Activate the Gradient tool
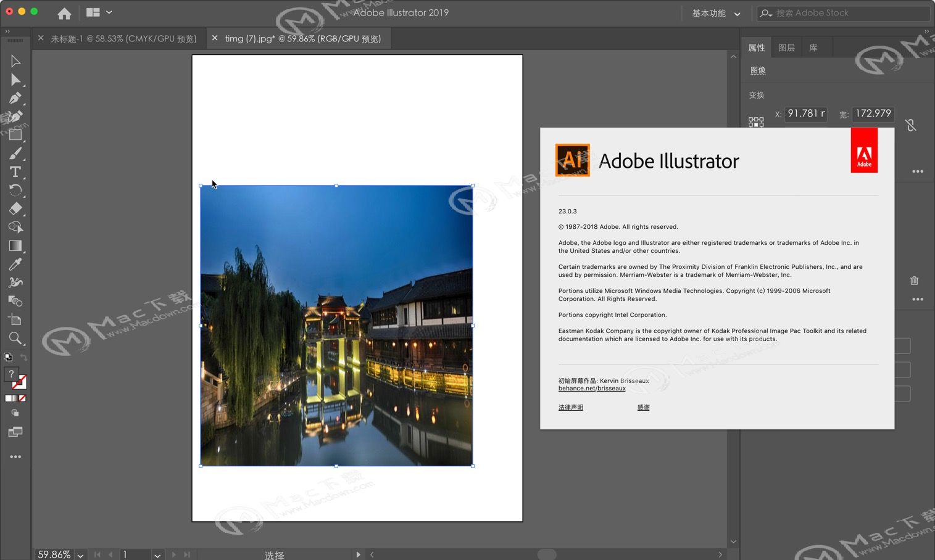This screenshot has height=560, width=935. pos(15,245)
